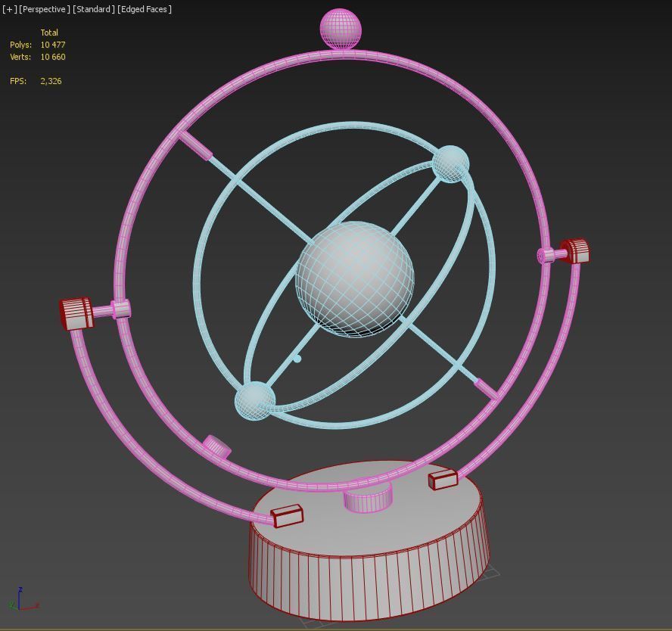Click the blue Z axis of the world tripod

click(20, 598)
